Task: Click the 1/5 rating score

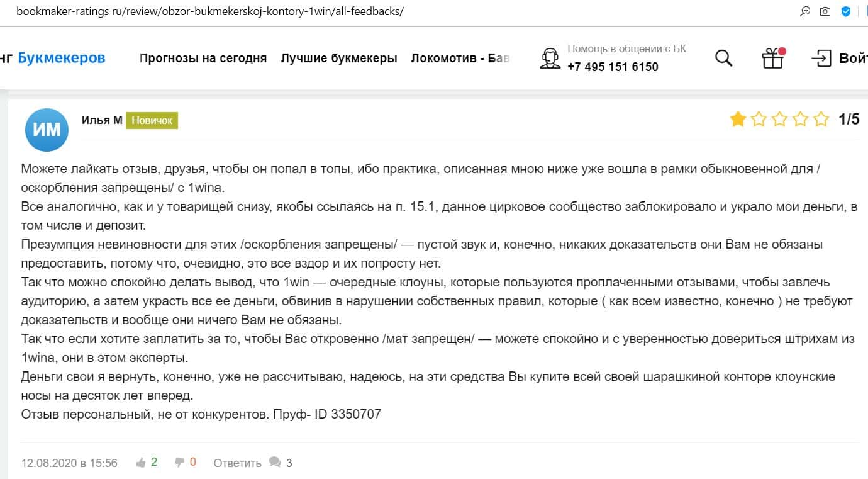Action: 849,119
